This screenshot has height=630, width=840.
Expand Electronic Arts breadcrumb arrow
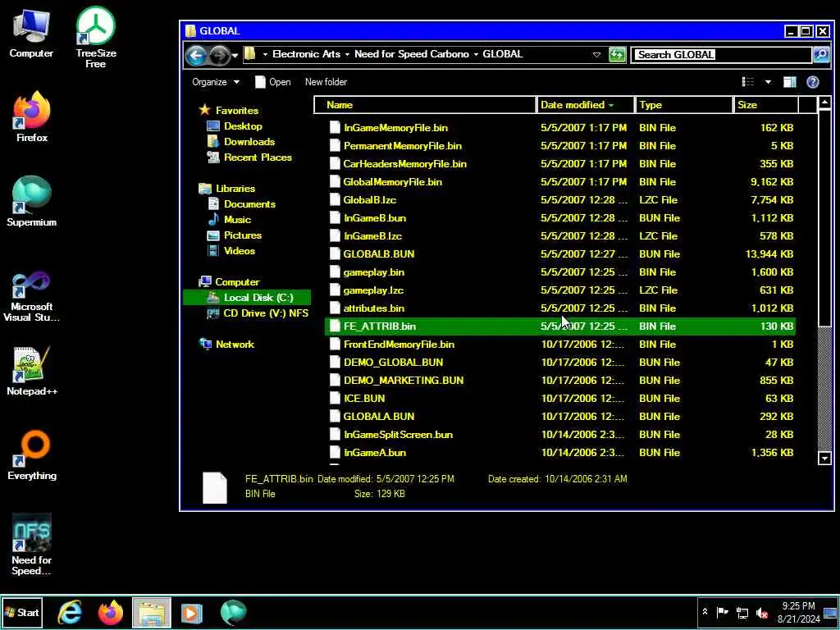pyautogui.click(x=347, y=55)
